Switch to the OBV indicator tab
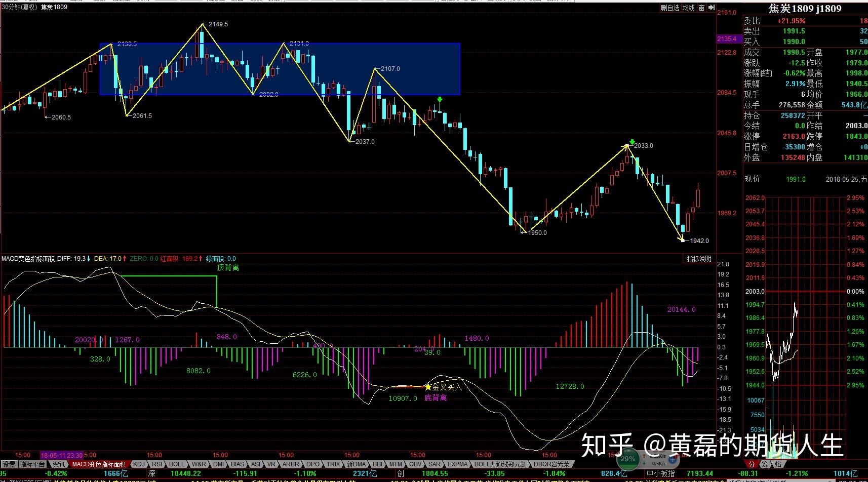868x482 pixels. (415, 464)
